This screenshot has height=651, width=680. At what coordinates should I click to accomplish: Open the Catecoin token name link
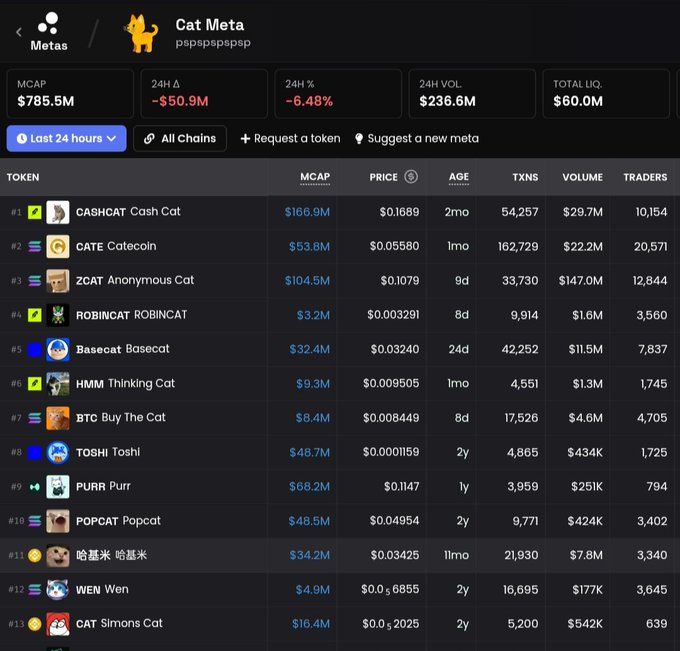pyautogui.click(x=132, y=246)
